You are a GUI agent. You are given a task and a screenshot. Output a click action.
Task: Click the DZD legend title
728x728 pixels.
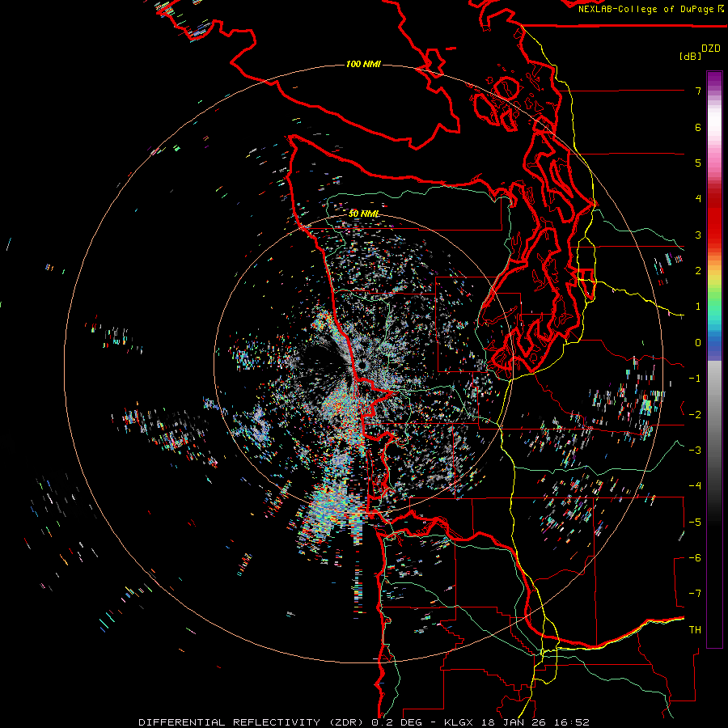[711, 49]
